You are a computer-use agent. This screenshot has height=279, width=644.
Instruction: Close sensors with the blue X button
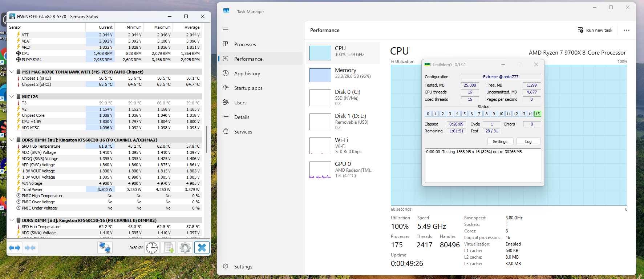[x=202, y=248]
